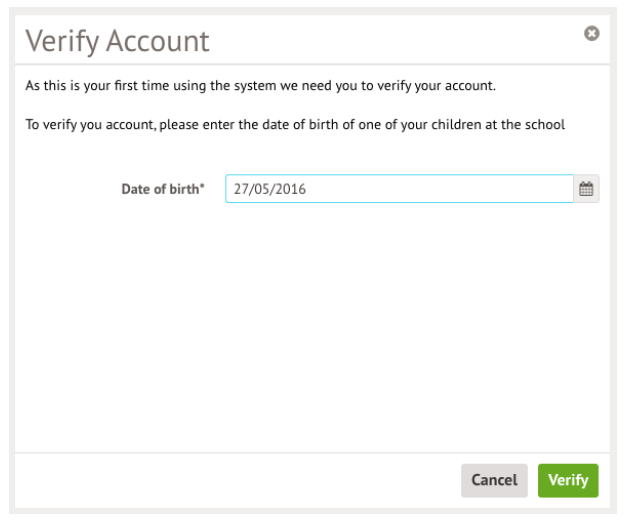Click the 'Verify Account' dialog heading

click(x=118, y=41)
